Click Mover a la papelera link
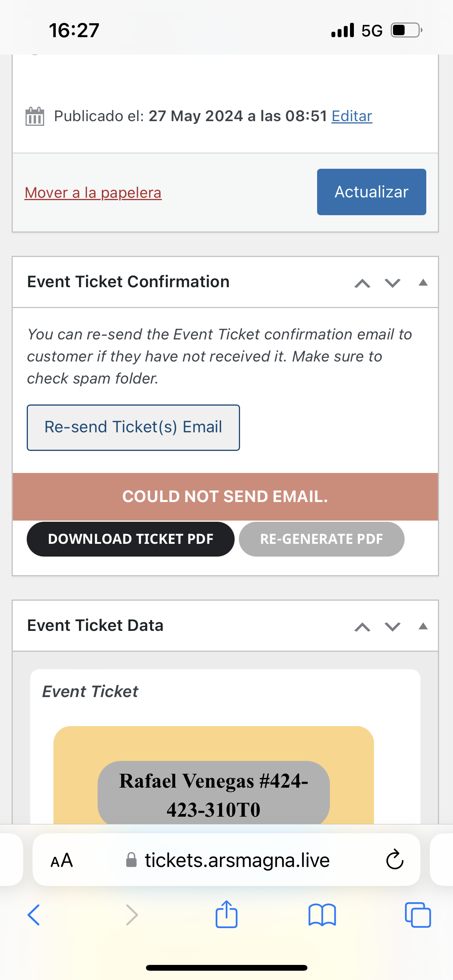Image resolution: width=453 pixels, height=980 pixels. tap(93, 192)
